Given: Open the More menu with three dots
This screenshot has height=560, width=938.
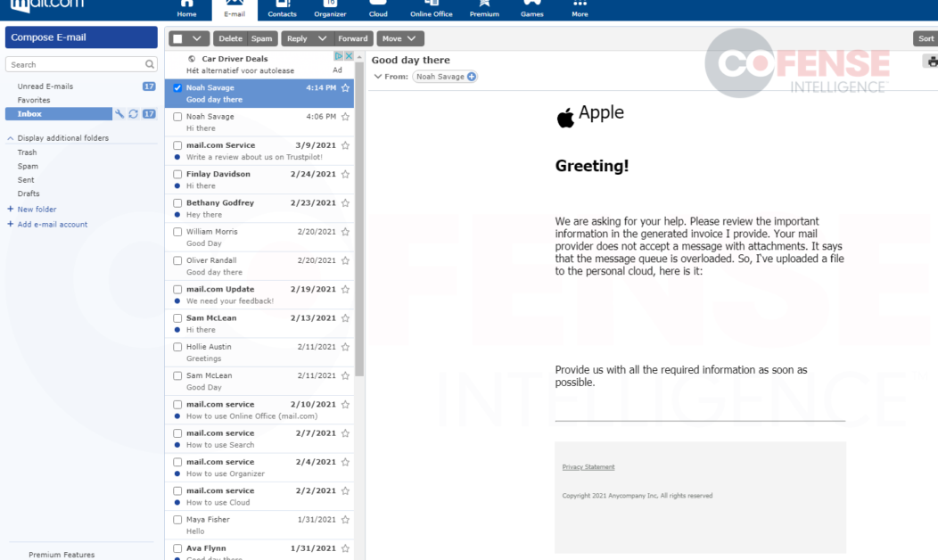Looking at the screenshot, I should pyautogui.click(x=580, y=10).
